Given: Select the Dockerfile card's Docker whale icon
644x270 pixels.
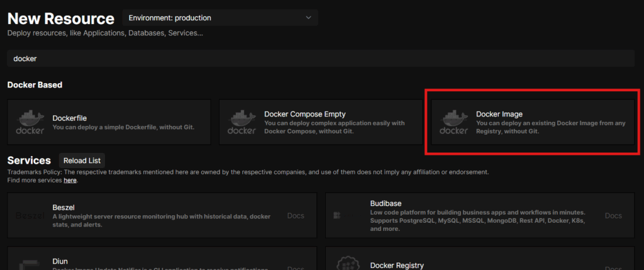Looking at the screenshot, I should [30, 122].
